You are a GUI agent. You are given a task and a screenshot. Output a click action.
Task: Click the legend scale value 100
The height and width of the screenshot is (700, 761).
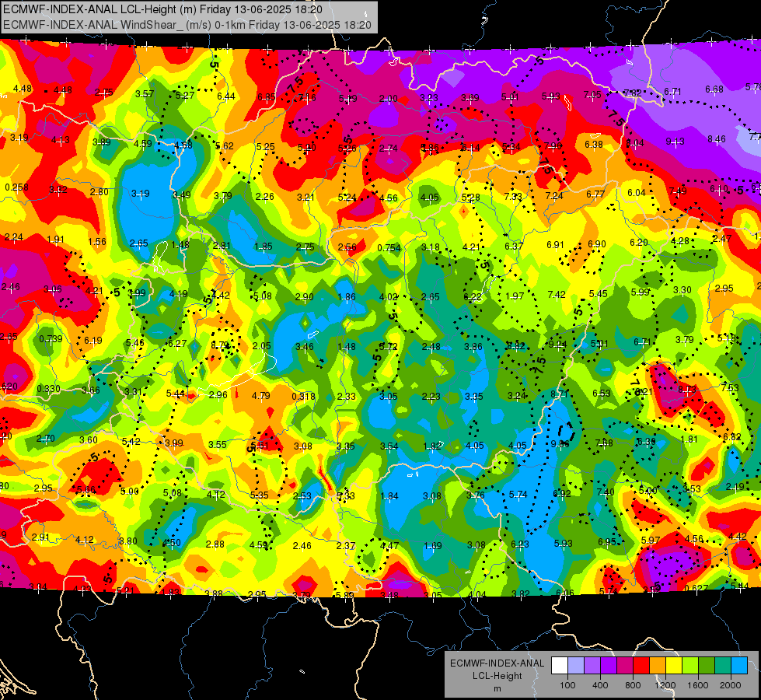[567, 685]
